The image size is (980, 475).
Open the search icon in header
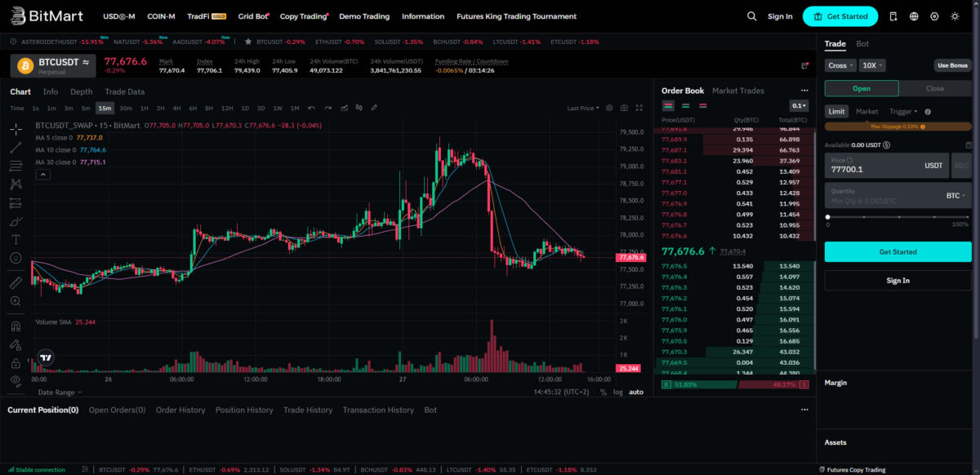pos(752,16)
